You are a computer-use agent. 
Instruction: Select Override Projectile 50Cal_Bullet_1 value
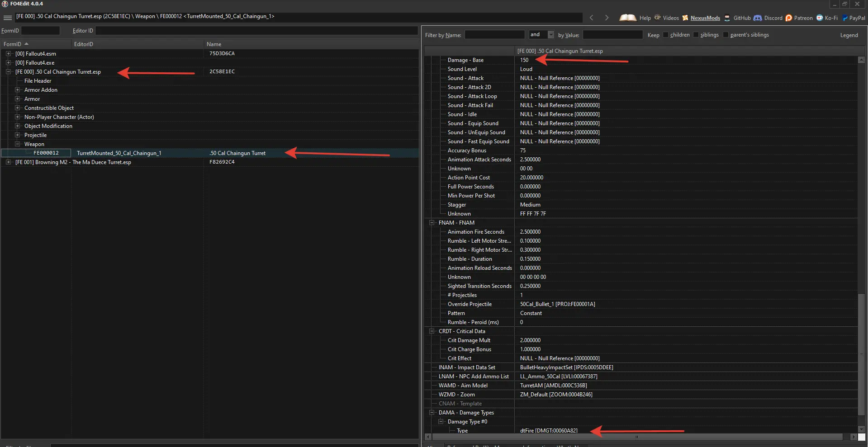tap(557, 304)
